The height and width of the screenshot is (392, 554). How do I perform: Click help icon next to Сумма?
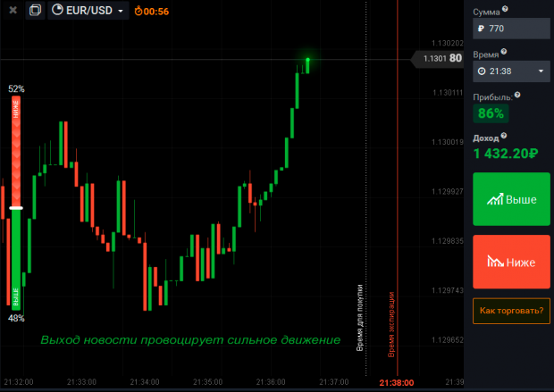point(506,9)
